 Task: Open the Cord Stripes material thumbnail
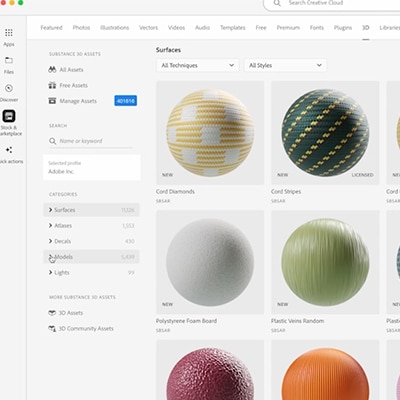click(x=325, y=133)
